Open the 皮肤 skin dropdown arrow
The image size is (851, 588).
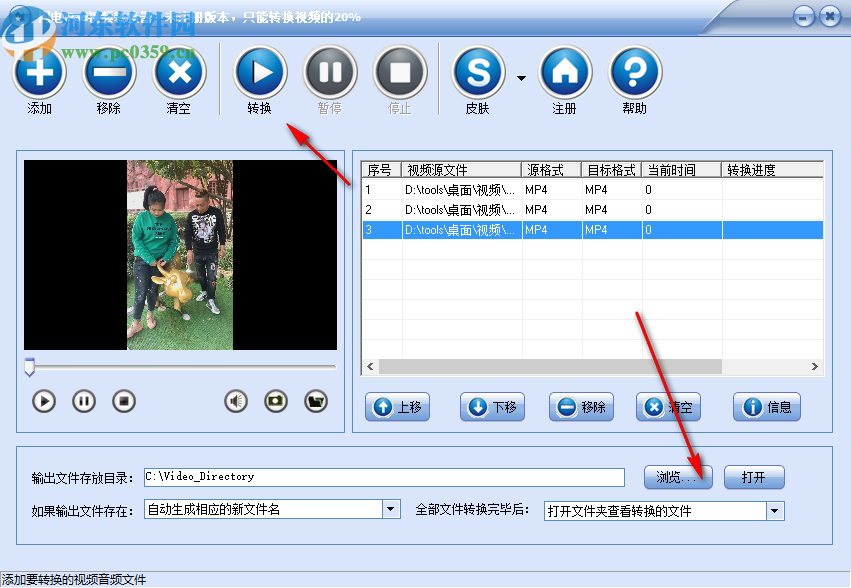[x=520, y=76]
